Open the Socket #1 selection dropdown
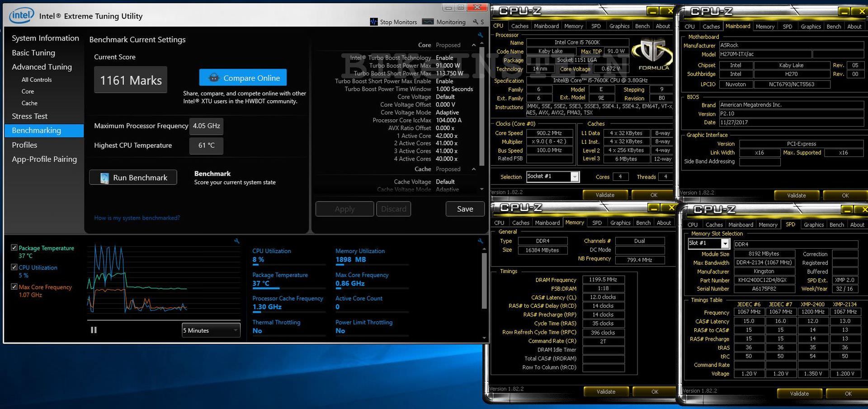The height and width of the screenshot is (409, 868). pyautogui.click(x=552, y=176)
